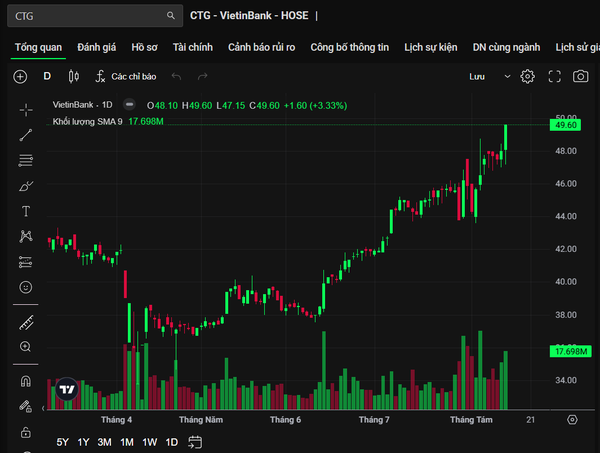Image resolution: width=600 pixels, height=453 pixels.
Task: Click the 49.60 current price label
Action: click(565, 125)
